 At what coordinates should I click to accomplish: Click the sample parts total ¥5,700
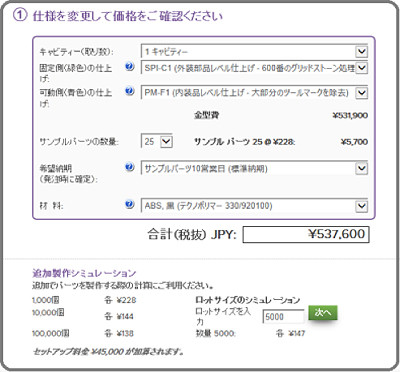point(354,142)
